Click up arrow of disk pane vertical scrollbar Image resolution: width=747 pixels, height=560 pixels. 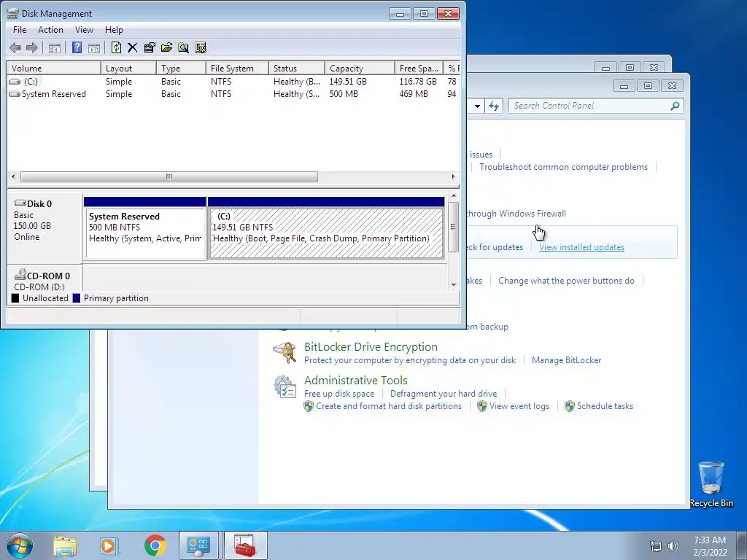pos(454,195)
